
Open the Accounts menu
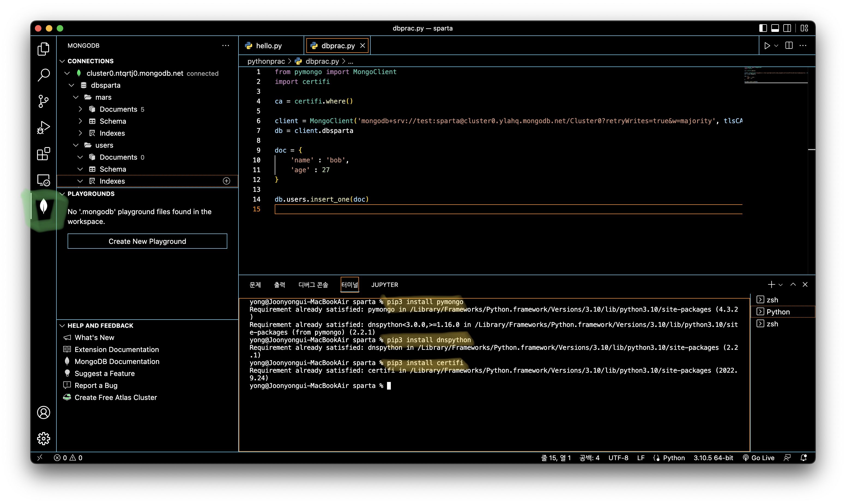[44, 412]
